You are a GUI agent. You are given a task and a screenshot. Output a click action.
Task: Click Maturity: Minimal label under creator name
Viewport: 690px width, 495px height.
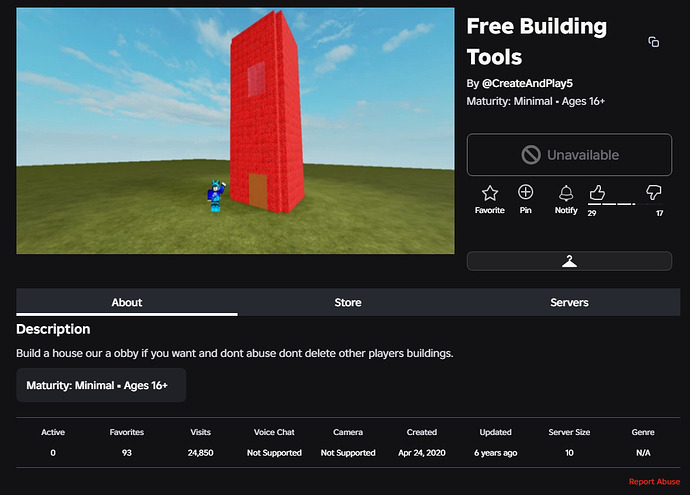(536, 101)
